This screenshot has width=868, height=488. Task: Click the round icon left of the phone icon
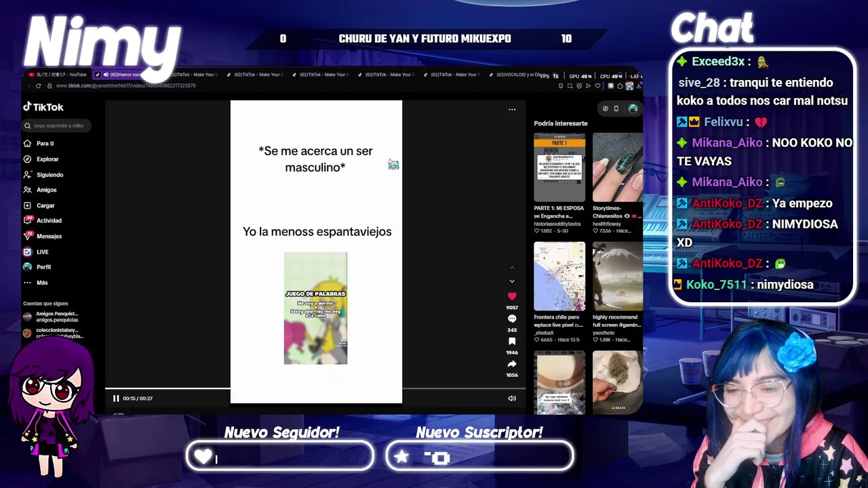pyautogui.click(x=606, y=108)
